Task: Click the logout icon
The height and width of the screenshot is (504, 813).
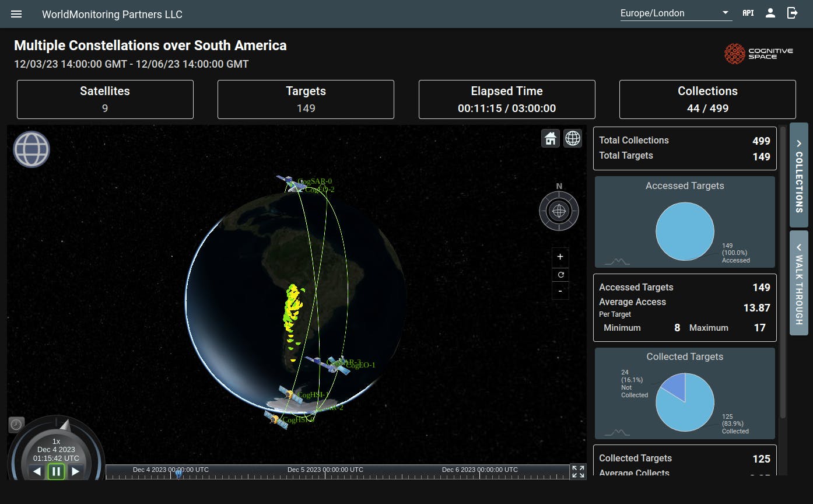Action: [792, 13]
